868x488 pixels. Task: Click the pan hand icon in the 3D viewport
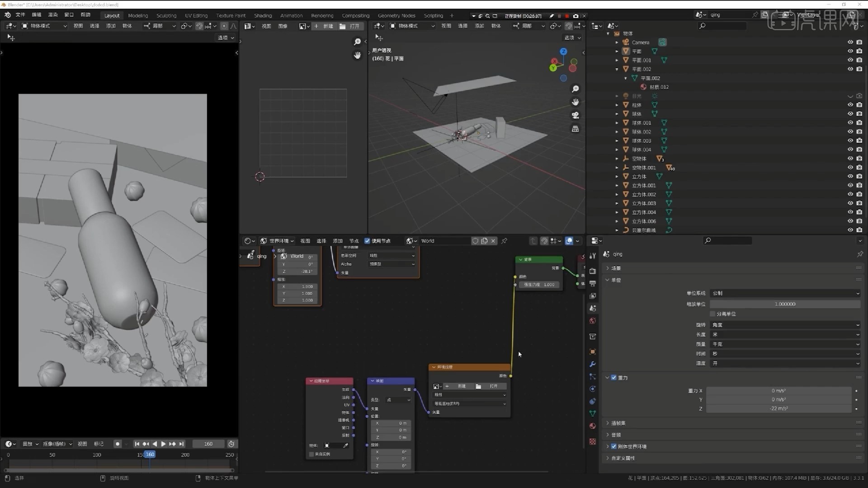click(x=575, y=102)
